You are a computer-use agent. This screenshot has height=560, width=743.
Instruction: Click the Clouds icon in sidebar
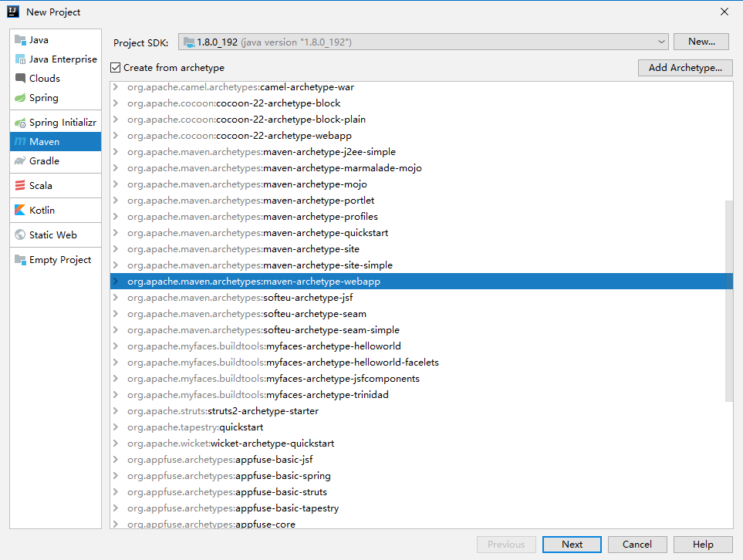20,78
